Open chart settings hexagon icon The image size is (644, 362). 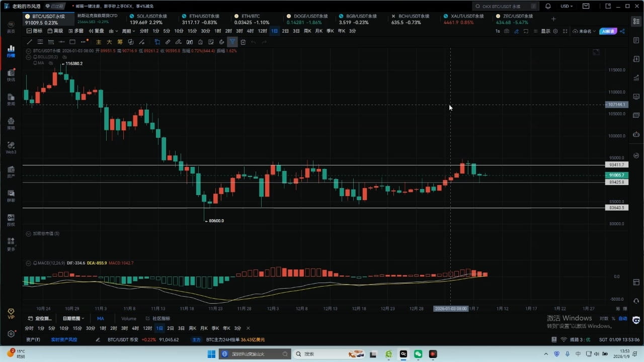(x=555, y=31)
